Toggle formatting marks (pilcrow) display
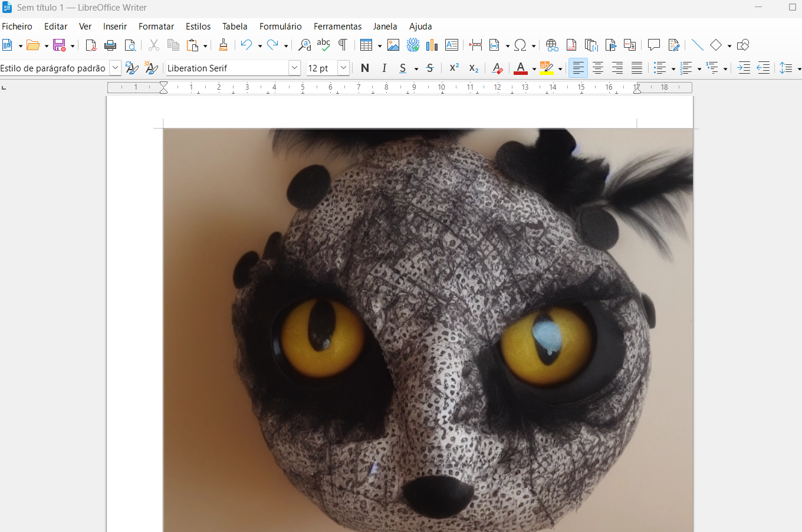The height and width of the screenshot is (532, 802). pyautogui.click(x=343, y=45)
